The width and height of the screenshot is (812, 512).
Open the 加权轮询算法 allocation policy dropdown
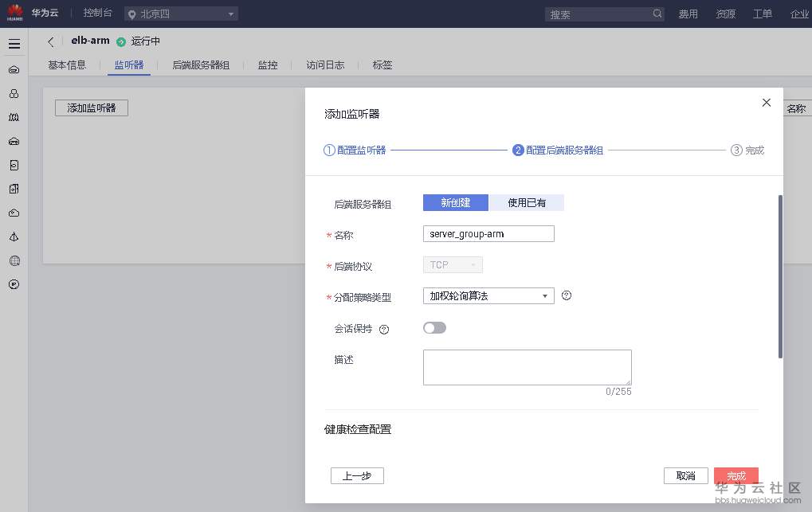(x=488, y=295)
